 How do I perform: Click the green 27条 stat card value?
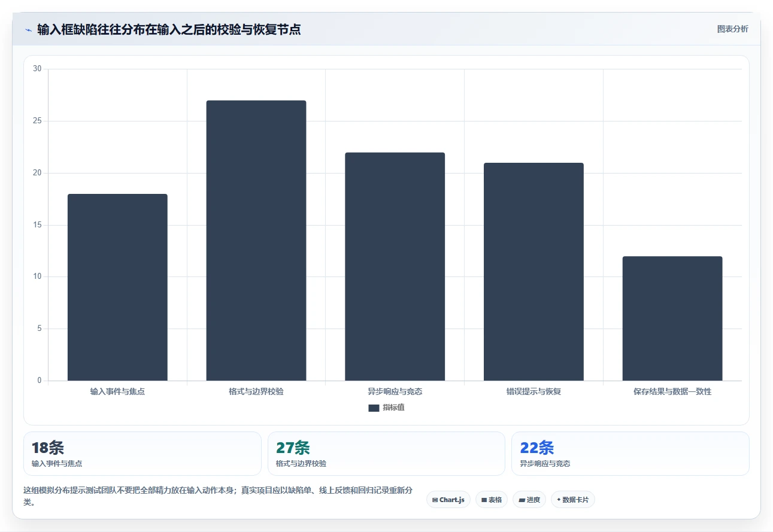point(293,448)
